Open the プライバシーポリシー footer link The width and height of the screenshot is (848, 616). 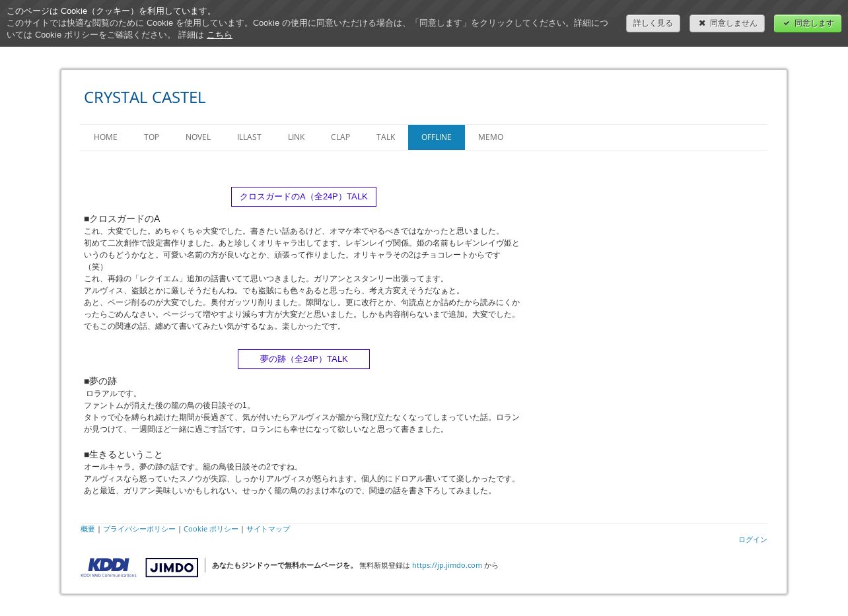pyautogui.click(x=139, y=529)
